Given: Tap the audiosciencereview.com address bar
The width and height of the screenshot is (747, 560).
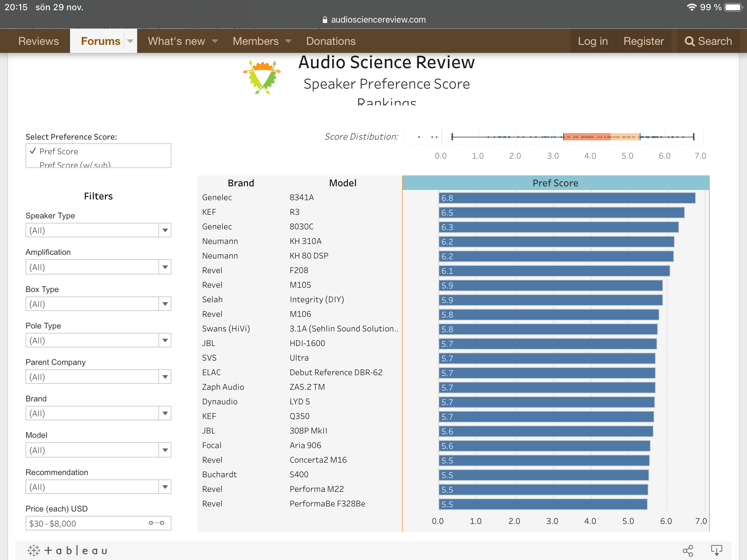Looking at the screenshot, I should click(374, 20).
